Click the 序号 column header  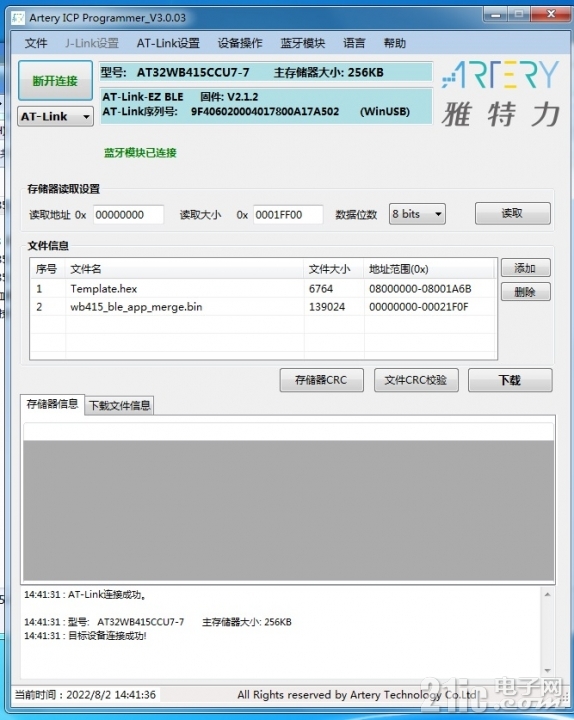pos(48,269)
